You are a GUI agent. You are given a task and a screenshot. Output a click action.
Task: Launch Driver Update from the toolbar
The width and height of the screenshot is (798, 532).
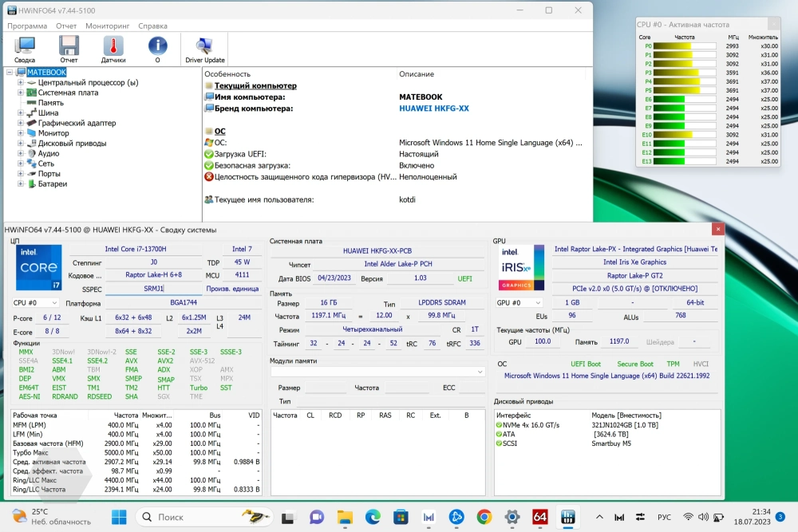[x=204, y=49]
